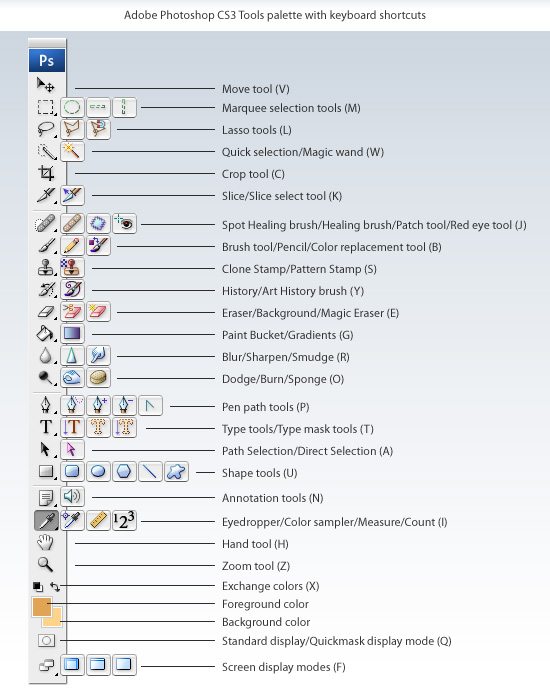This screenshot has width=550, height=700.
Task: Choose the Magnetic Lasso tool
Action: 98,129
